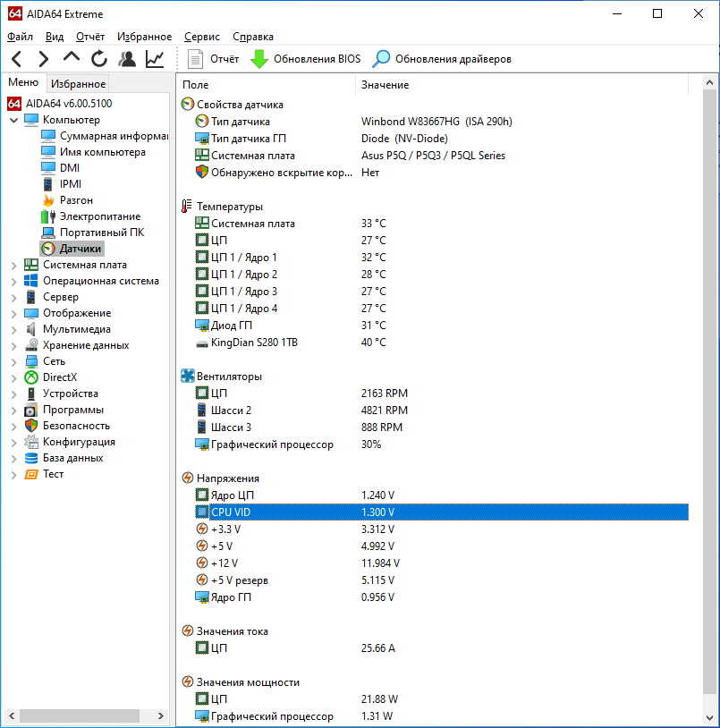The width and height of the screenshot is (720, 728).
Task: Expand the Устройства tree node
Action: coord(14,394)
